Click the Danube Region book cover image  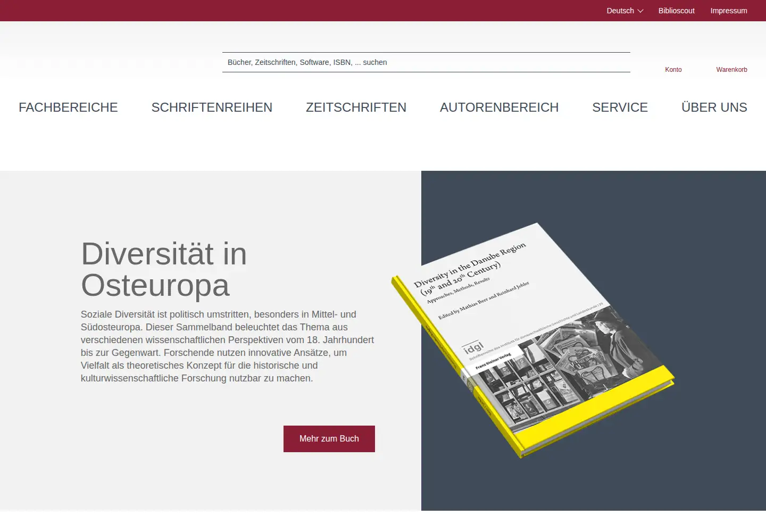(x=533, y=340)
